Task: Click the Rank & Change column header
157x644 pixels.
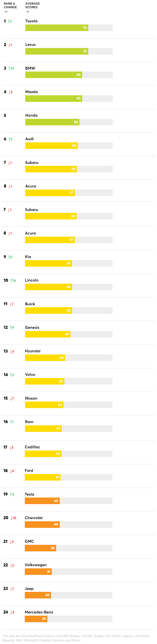Action: coord(10,6)
